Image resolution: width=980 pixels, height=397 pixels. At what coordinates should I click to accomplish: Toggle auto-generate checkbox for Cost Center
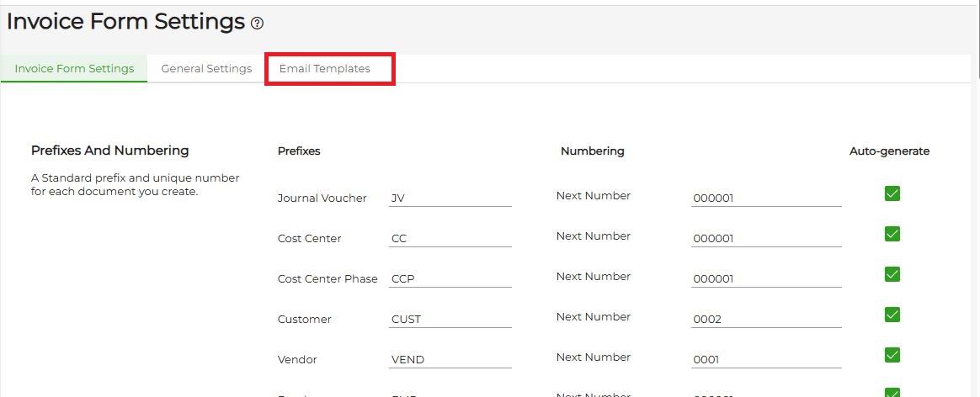coord(892,234)
